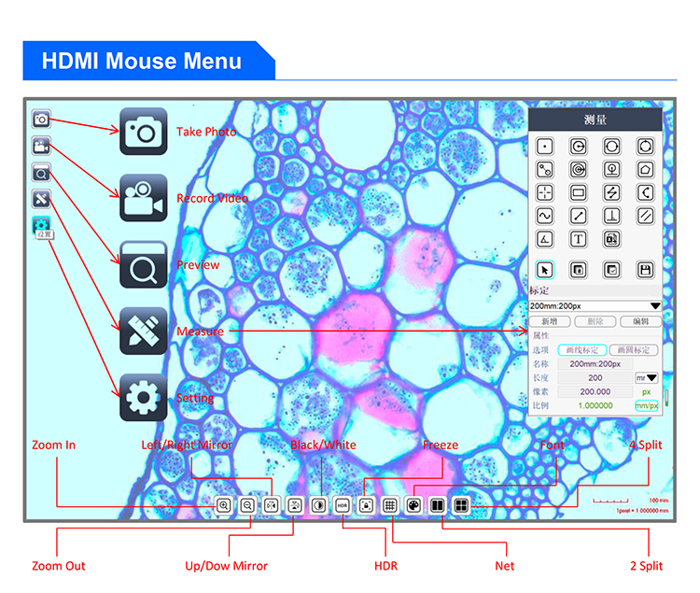Activate the arrow pointer selection tool

pyautogui.click(x=545, y=270)
